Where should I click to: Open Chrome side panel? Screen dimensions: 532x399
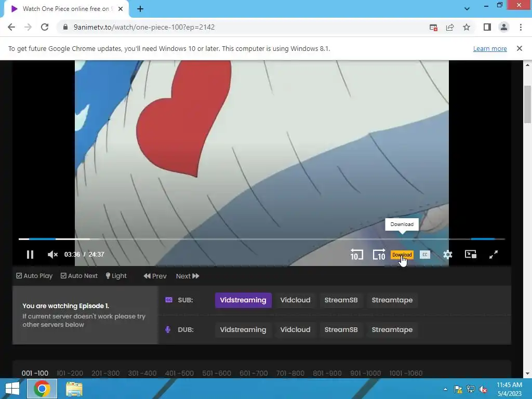(487, 27)
